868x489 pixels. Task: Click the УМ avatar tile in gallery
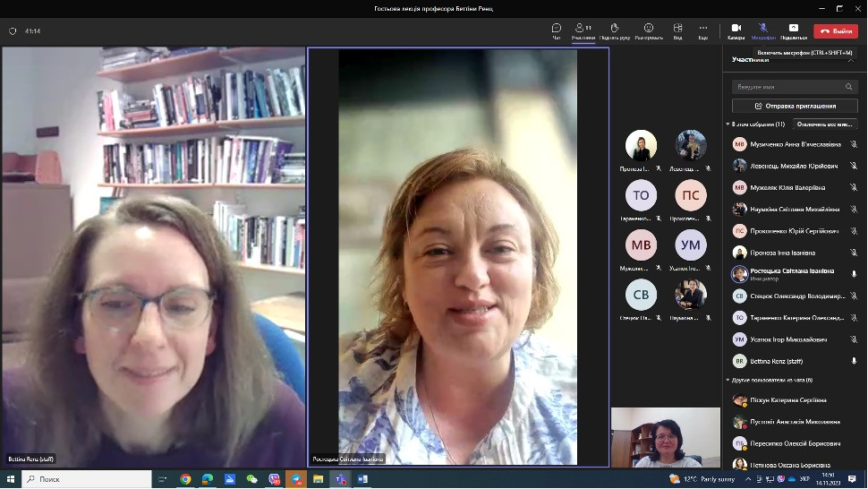point(691,244)
